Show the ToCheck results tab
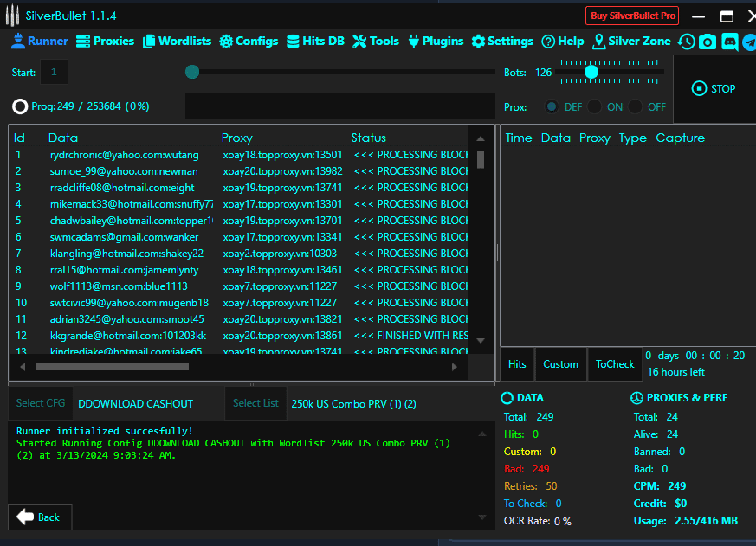 (615, 364)
